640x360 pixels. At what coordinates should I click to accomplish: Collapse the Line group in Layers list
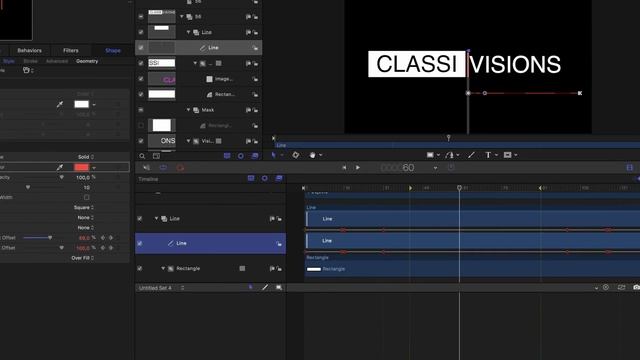tap(189, 32)
